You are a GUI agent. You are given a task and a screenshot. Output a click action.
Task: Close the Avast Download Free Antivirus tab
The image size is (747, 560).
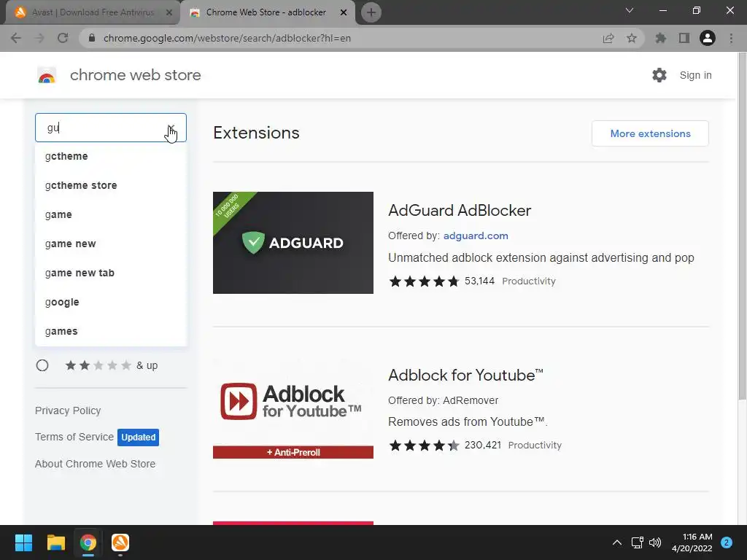tap(169, 12)
